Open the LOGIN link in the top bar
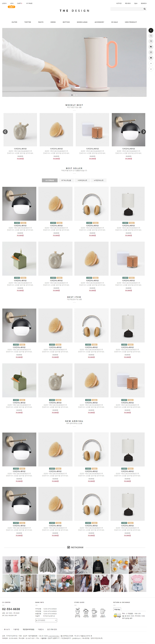 pos(4,3)
